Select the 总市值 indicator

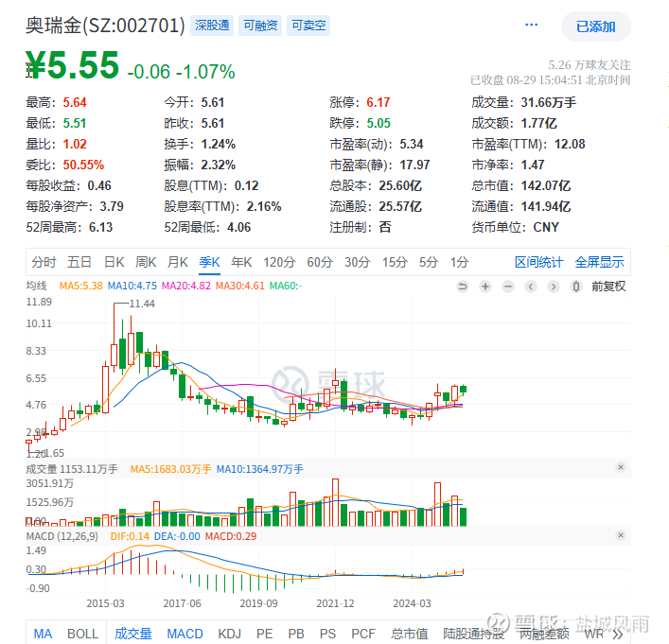[410, 634]
